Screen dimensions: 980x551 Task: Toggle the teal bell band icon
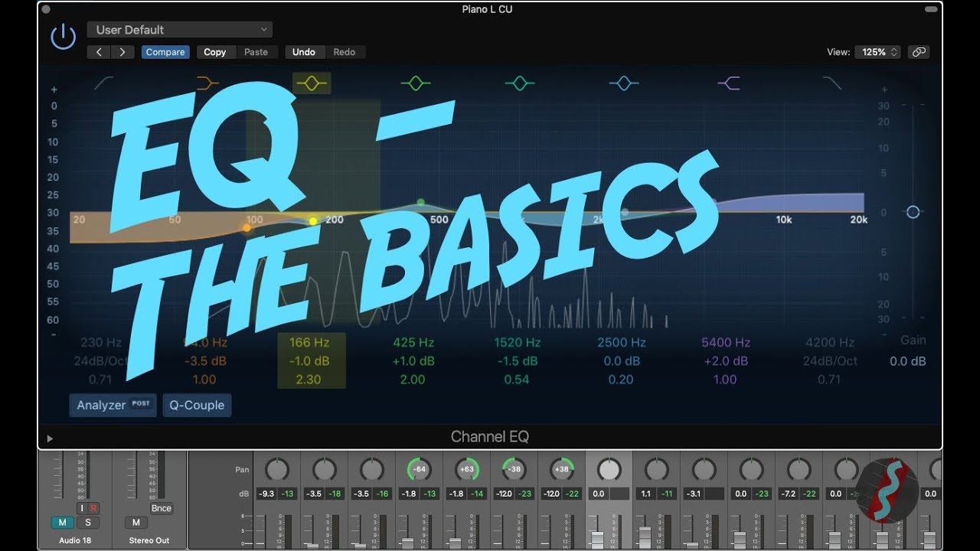click(520, 83)
